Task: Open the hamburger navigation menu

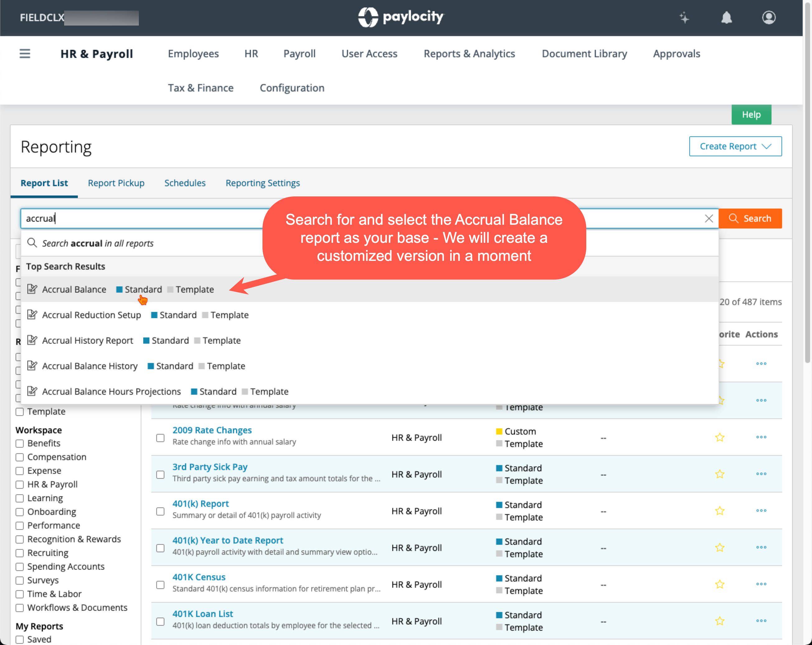Action: tap(25, 54)
